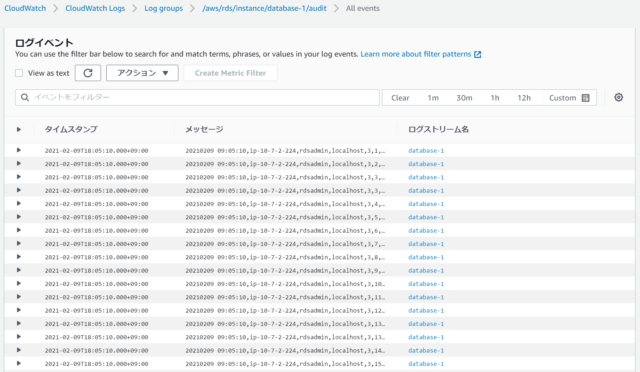
Task: Click the タイムスタンプ column header
Action: 71,129
